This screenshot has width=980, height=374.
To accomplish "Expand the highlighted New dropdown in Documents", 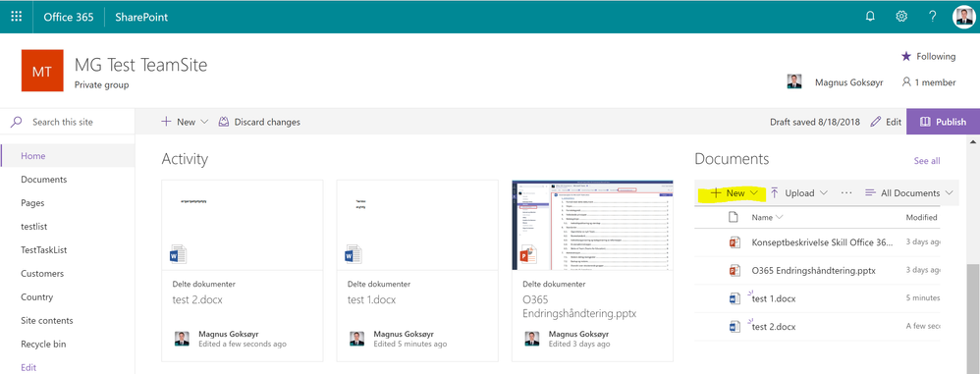I will [754, 193].
